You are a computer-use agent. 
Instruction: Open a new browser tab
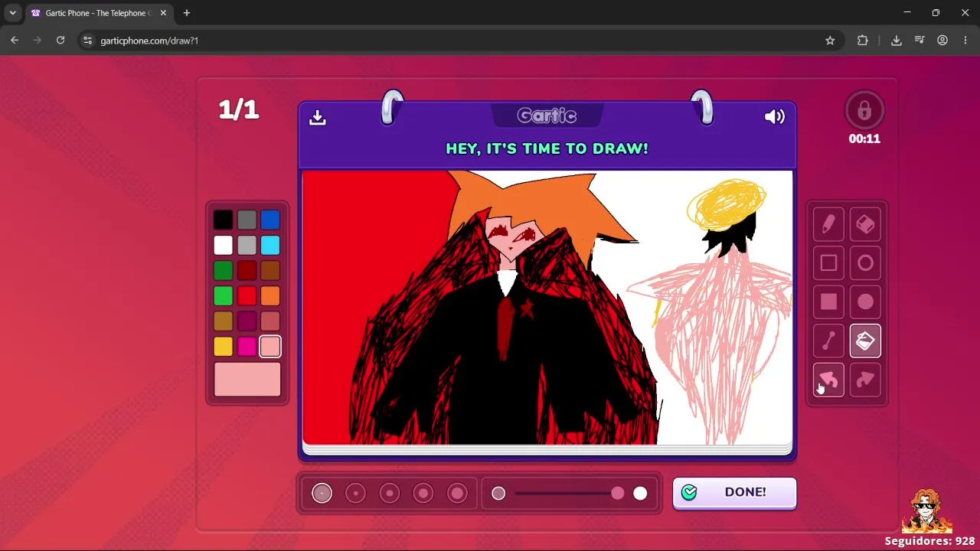(x=186, y=13)
